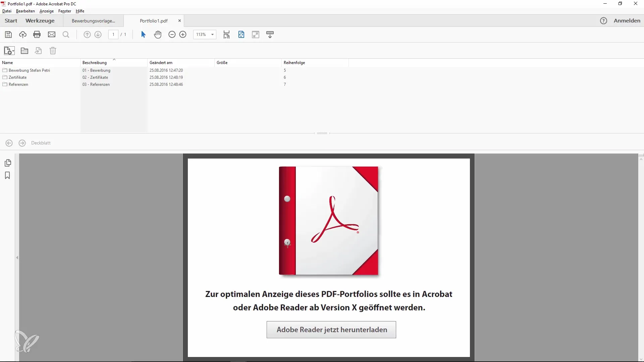Open the zoom level dropdown
This screenshot has height=362, width=644.
[x=212, y=35]
